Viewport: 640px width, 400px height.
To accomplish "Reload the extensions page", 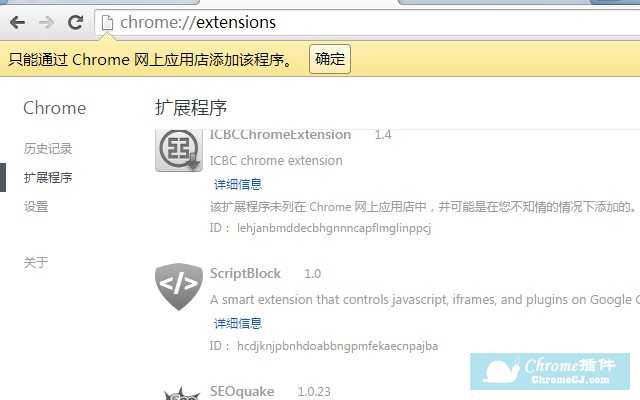I will pos(76,22).
